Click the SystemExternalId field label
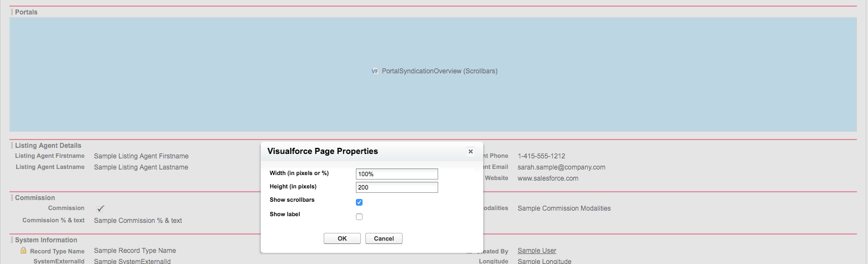Image resolution: width=868 pixels, height=264 pixels. coord(59,261)
